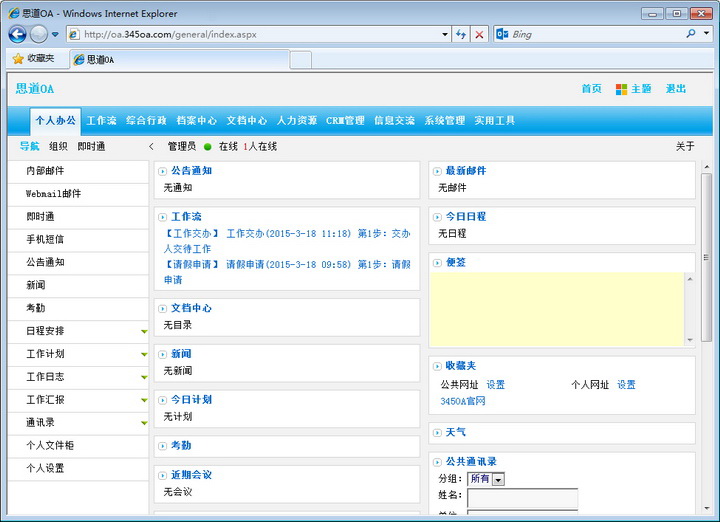Open the 工作流 main menu tab
The width and height of the screenshot is (720, 522).
tap(101, 121)
